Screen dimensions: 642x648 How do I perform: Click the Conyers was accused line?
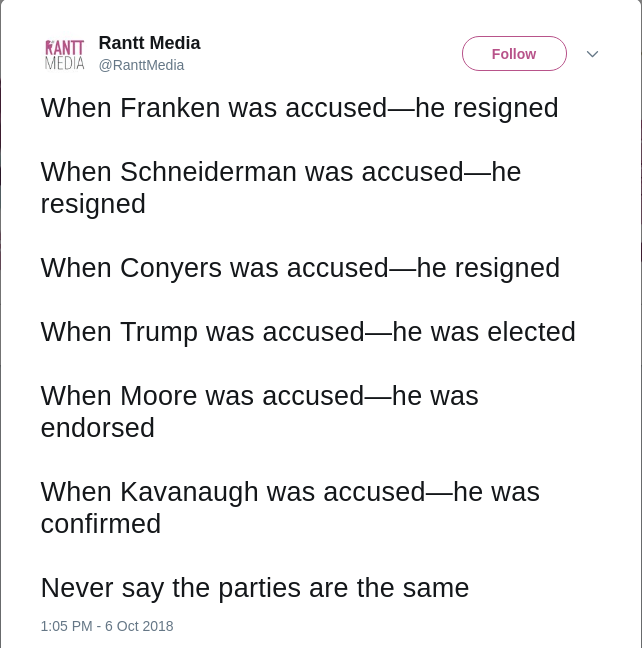click(300, 268)
